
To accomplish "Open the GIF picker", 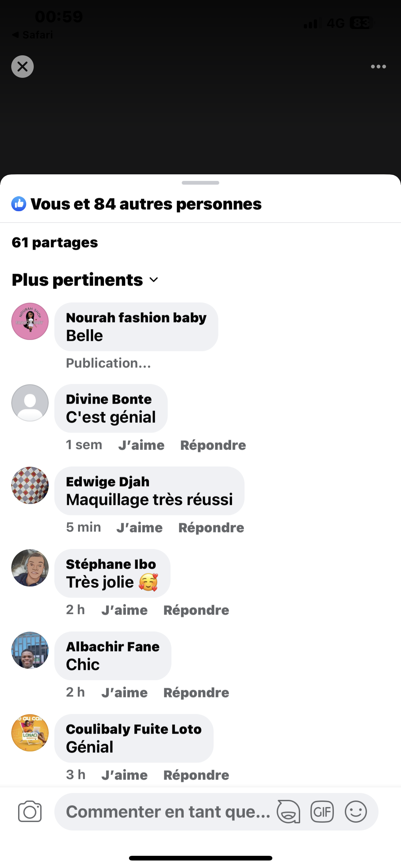I will tap(322, 811).
